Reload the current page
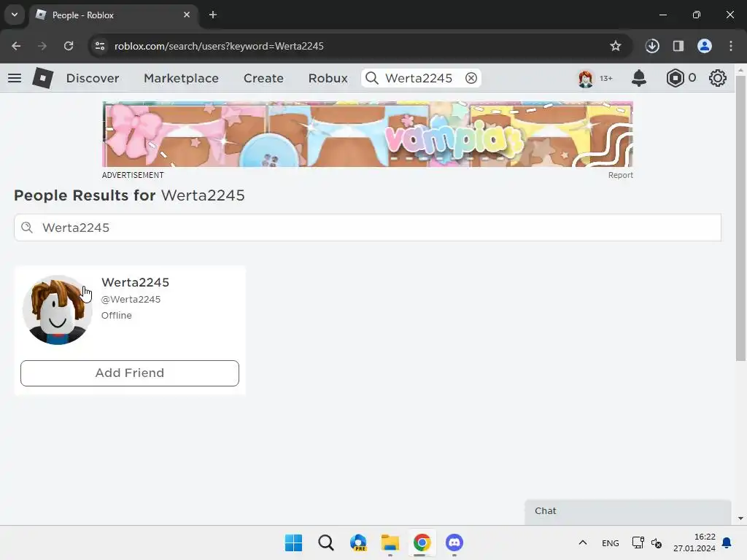This screenshot has width=747, height=560. (69, 46)
